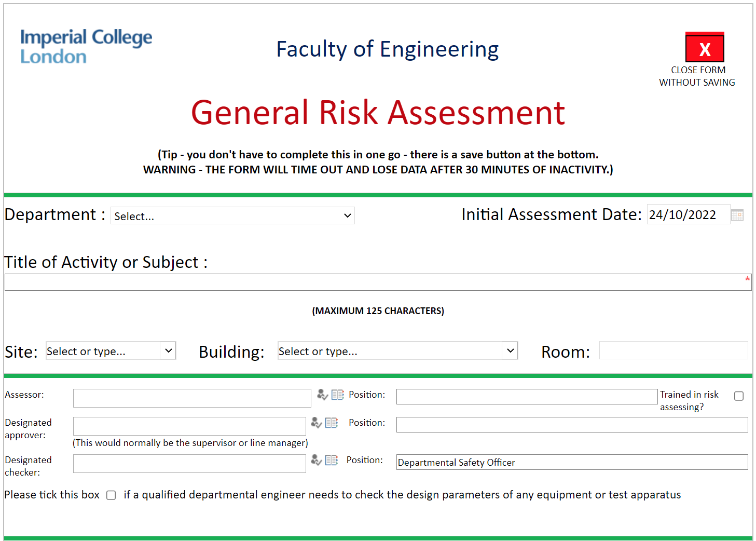Click the Departmental Safety Officer position field

(x=572, y=463)
